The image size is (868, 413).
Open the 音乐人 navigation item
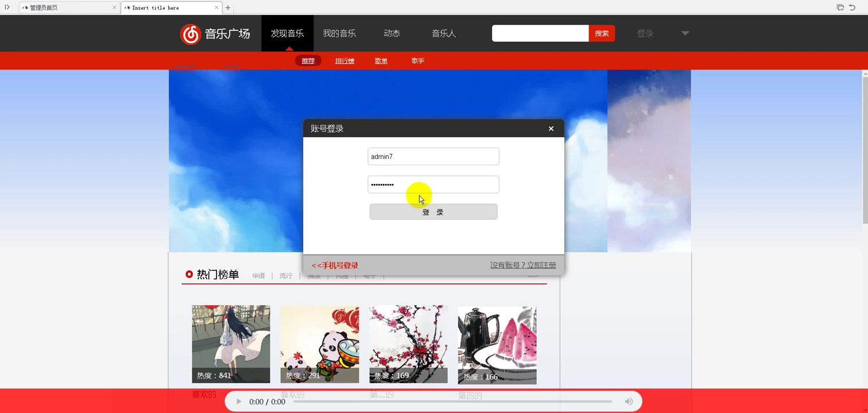pyautogui.click(x=444, y=33)
